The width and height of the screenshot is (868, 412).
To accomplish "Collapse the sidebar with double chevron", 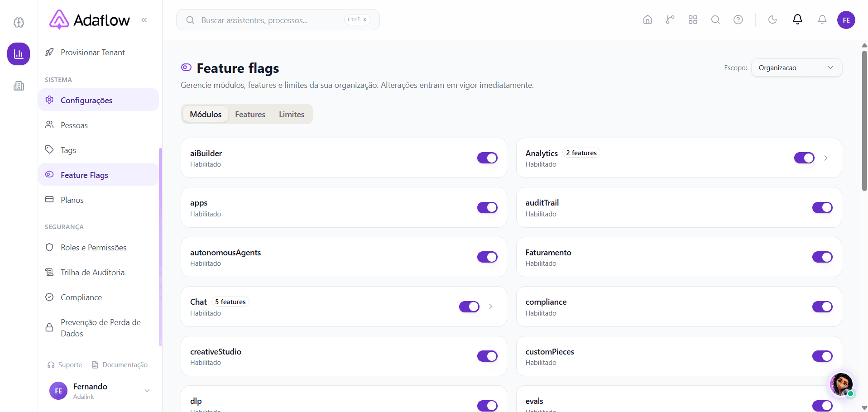I will [144, 20].
